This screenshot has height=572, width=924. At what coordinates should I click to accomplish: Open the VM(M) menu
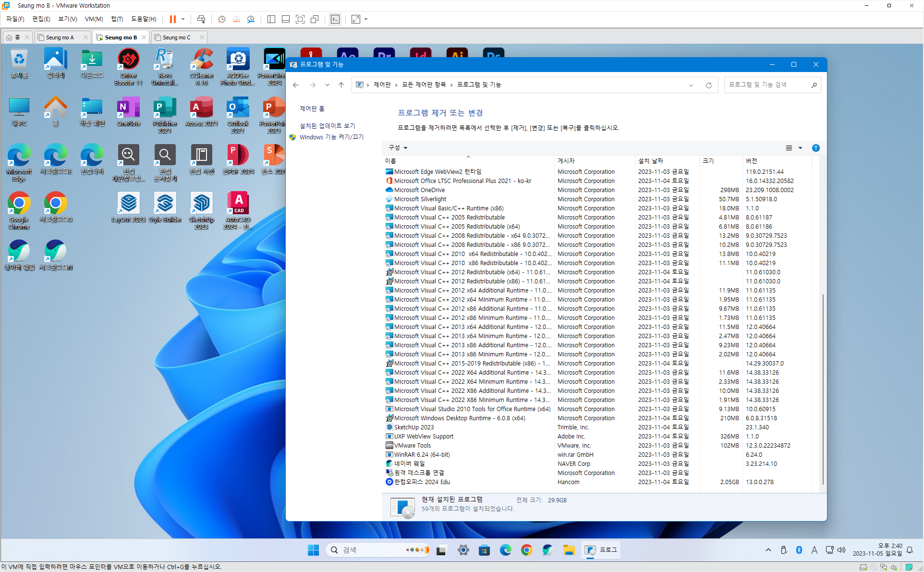point(94,19)
